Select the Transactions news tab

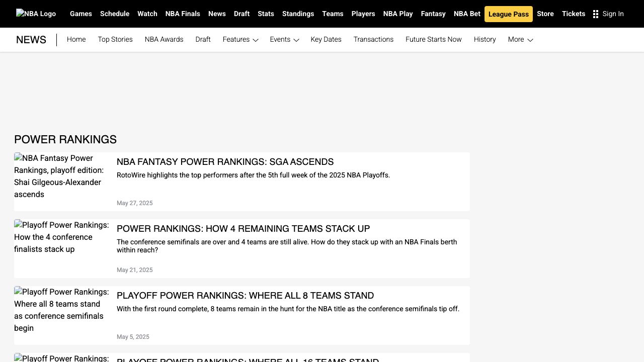click(x=373, y=40)
